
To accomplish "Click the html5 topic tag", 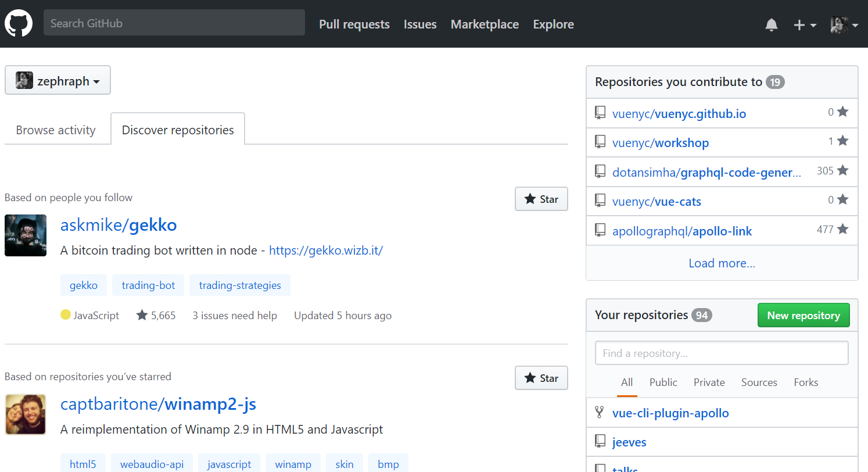I will [x=83, y=464].
